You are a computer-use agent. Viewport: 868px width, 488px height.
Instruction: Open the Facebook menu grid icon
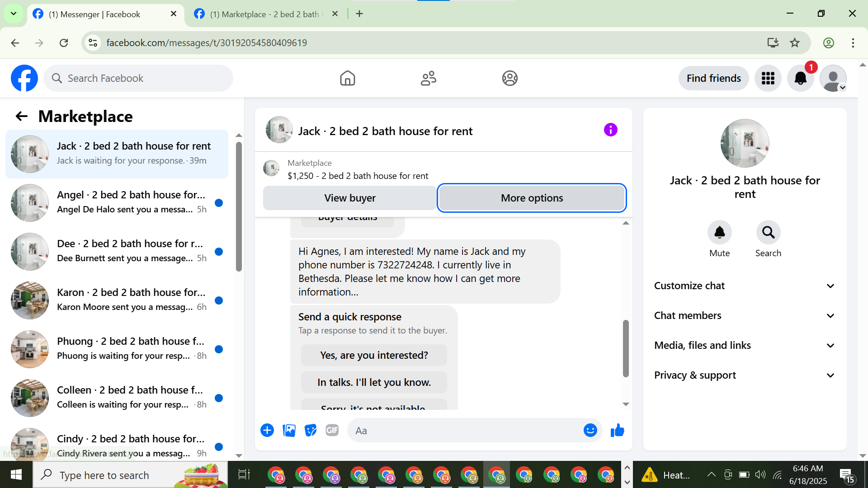(x=768, y=78)
